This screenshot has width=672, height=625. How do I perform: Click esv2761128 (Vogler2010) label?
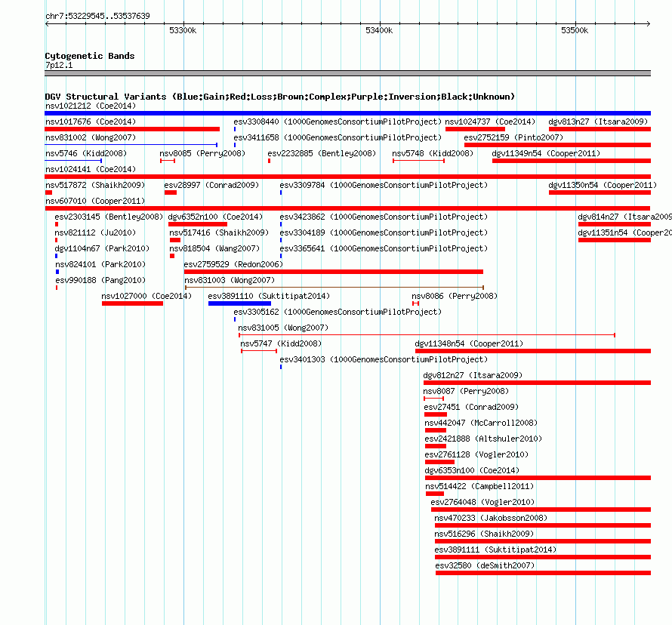[x=476, y=454]
